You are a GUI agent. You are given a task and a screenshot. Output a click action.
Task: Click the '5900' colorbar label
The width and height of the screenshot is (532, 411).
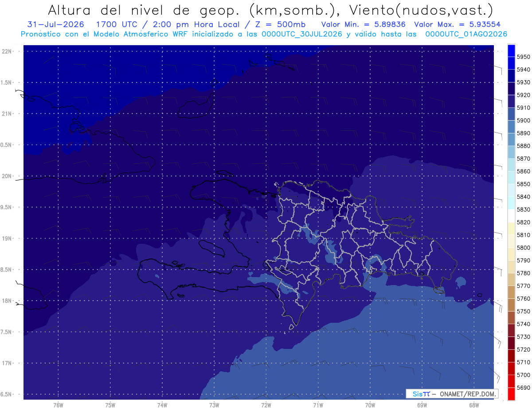click(x=524, y=121)
